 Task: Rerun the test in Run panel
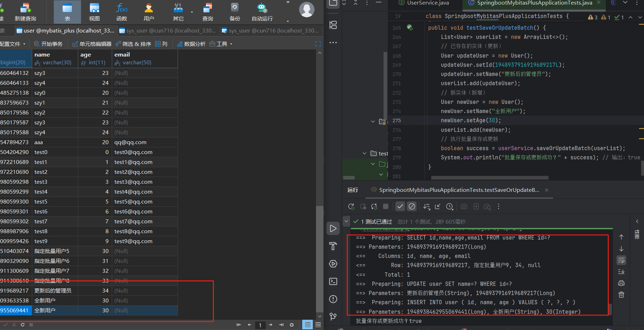(x=351, y=207)
